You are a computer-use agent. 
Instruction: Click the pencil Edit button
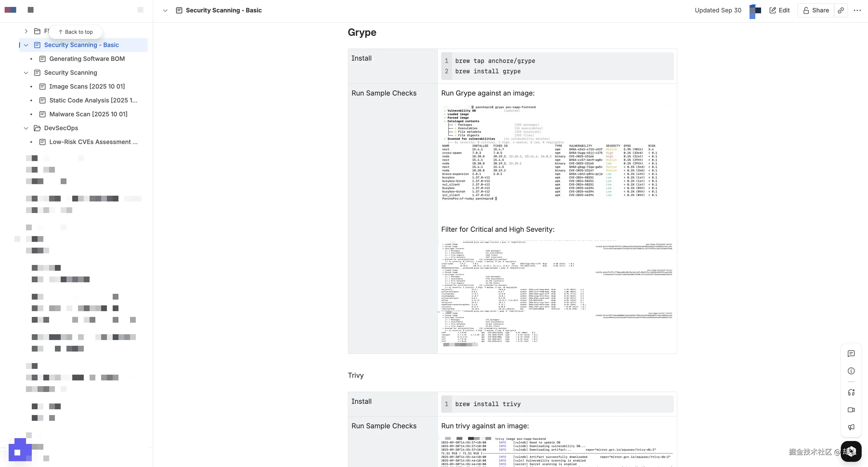(779, 10)
